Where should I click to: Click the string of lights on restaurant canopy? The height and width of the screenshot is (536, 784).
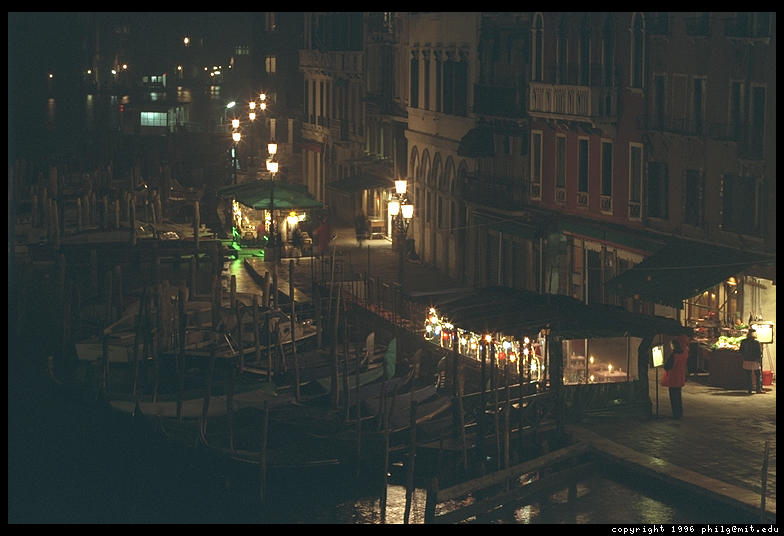(480, 343)
